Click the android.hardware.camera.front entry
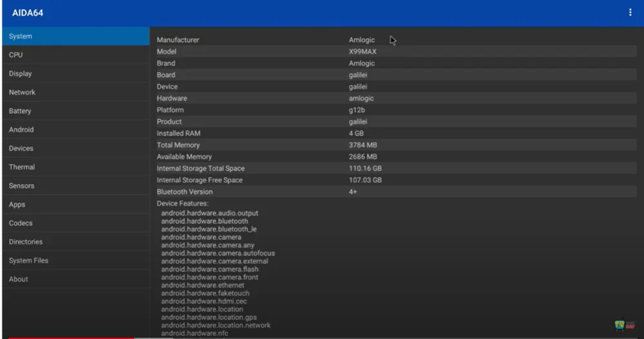This screenshot has height=339, width=644. coord(209,277)
